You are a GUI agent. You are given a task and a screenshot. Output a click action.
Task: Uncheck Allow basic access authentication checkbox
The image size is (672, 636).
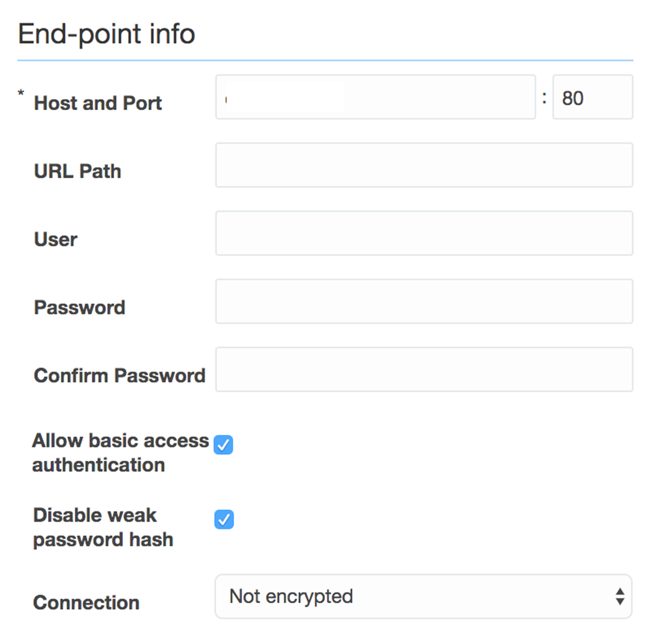pyautogui.click(x=224, y=445)
